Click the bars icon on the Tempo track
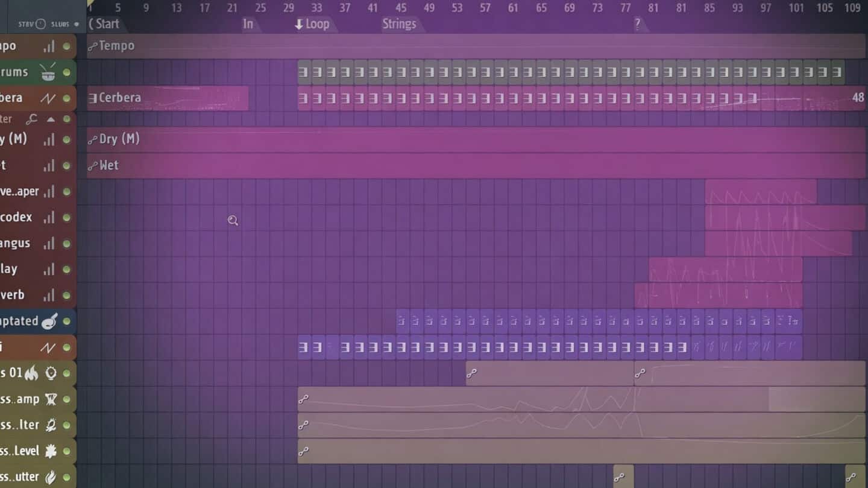 [x=49, y=46]
